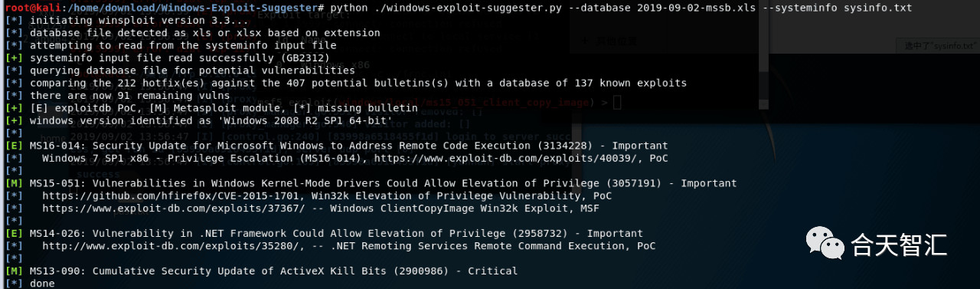980x289 pixels.
Task: Click the green [E] marker beside MS14-026
Action: 14,234
